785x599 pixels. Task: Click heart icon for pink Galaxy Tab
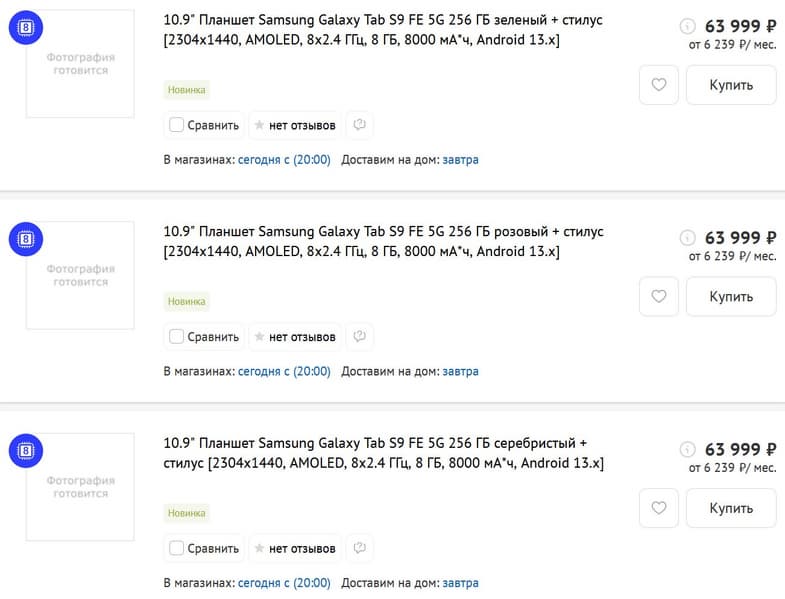(658, 297)
